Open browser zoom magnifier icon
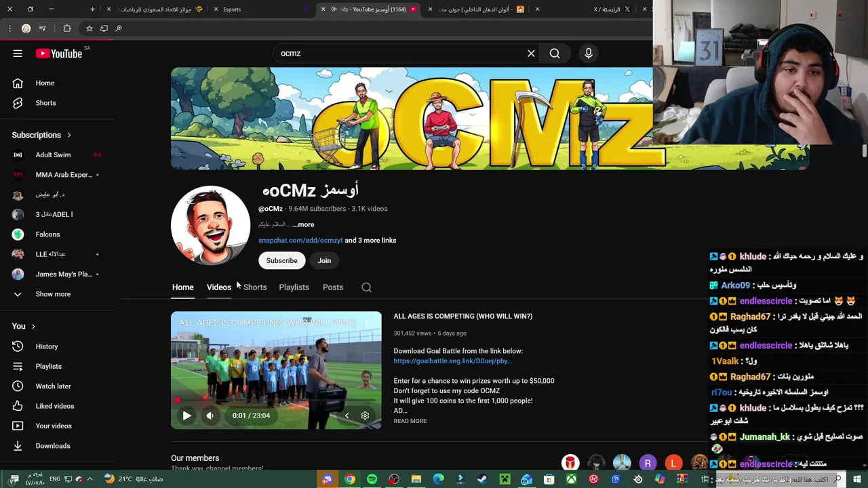Viewport: 868px width, 488px height. [x=119, y=28]
